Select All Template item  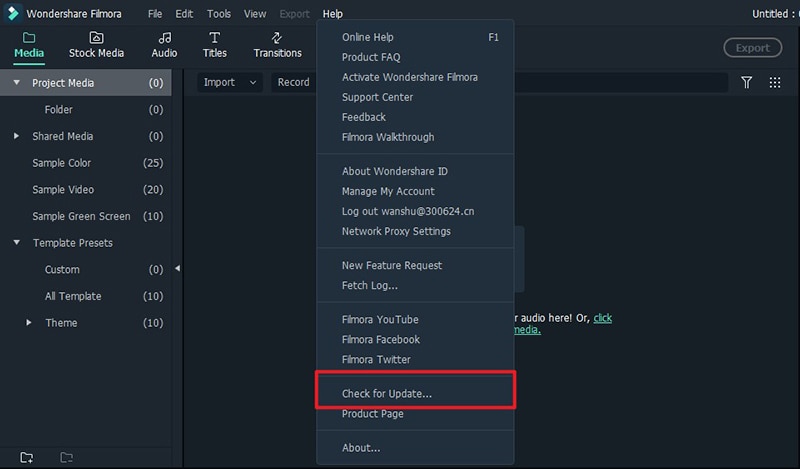pos(86,296)
